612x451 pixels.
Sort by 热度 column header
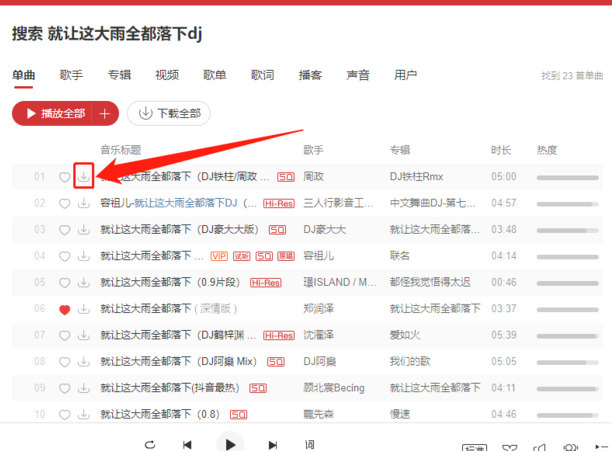tap(547, 150)
